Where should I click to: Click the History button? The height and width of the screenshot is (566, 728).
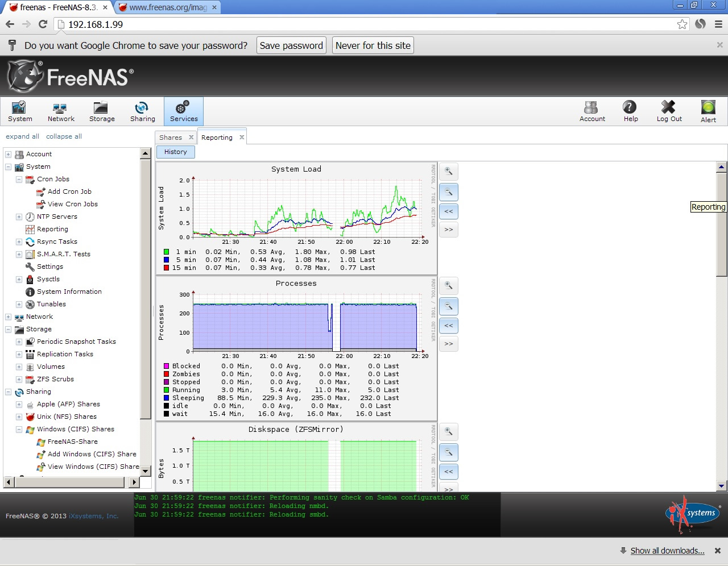[176, 152]
